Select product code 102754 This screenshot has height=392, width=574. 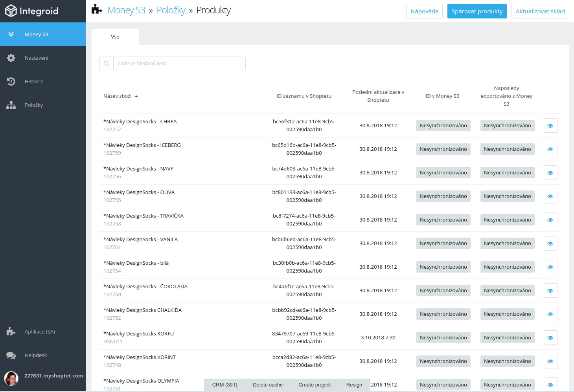(x=112, y=271)
